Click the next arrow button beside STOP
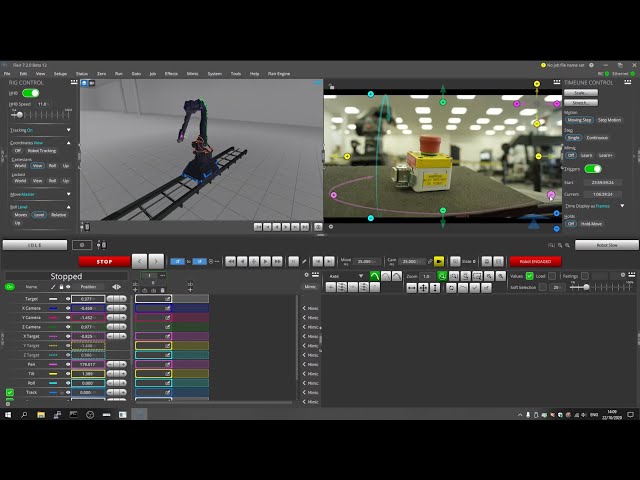The width and height of the screenshot is (640, 480). click(156, 261)
